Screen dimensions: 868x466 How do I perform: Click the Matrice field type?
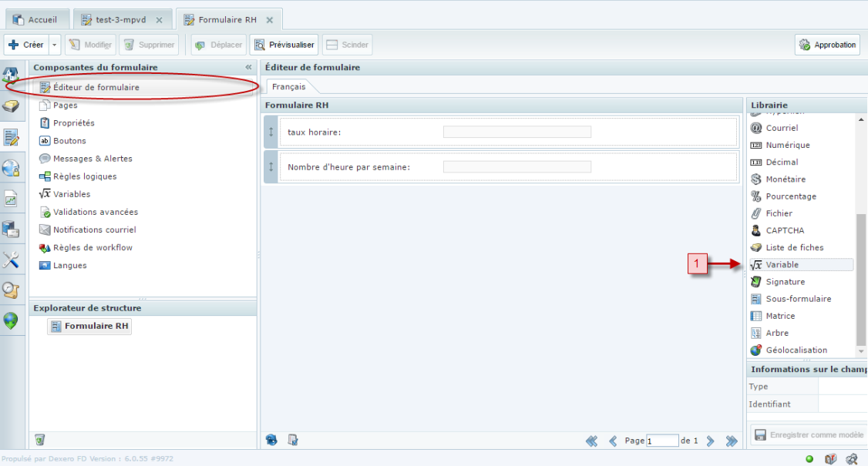coord(779,316)
